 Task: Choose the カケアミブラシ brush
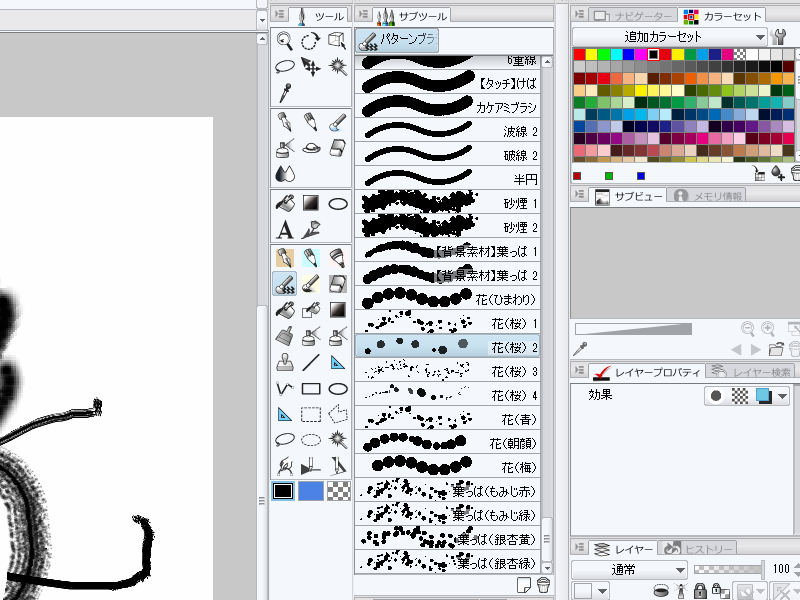click(447, 107)
